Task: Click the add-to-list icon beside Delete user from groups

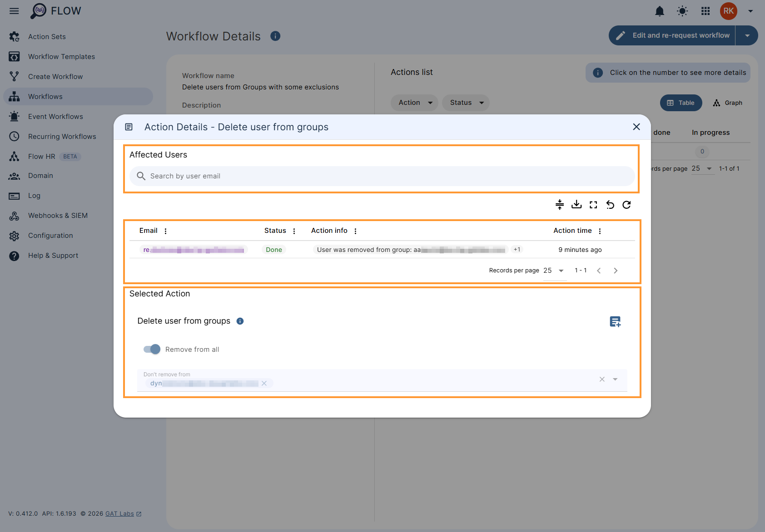Action: [615, 321]
